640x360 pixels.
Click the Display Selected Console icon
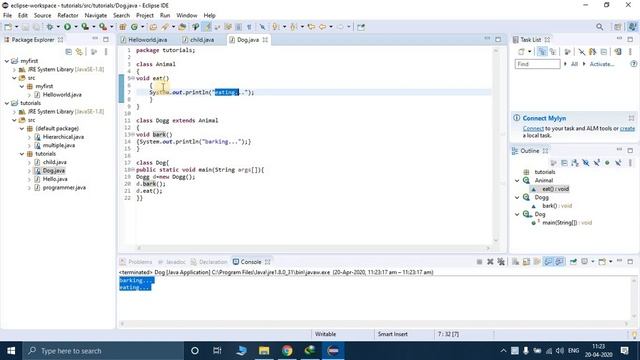(x=584, y=262)
